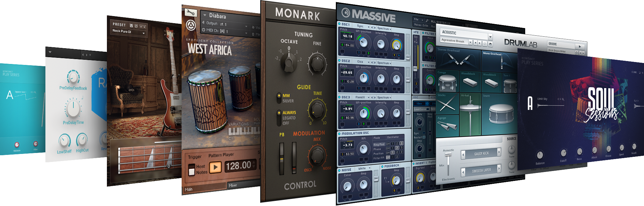Select the Mono Overhead mic cell in Drumlab
This screenshot has width=644, height=206.
point(500,61)
